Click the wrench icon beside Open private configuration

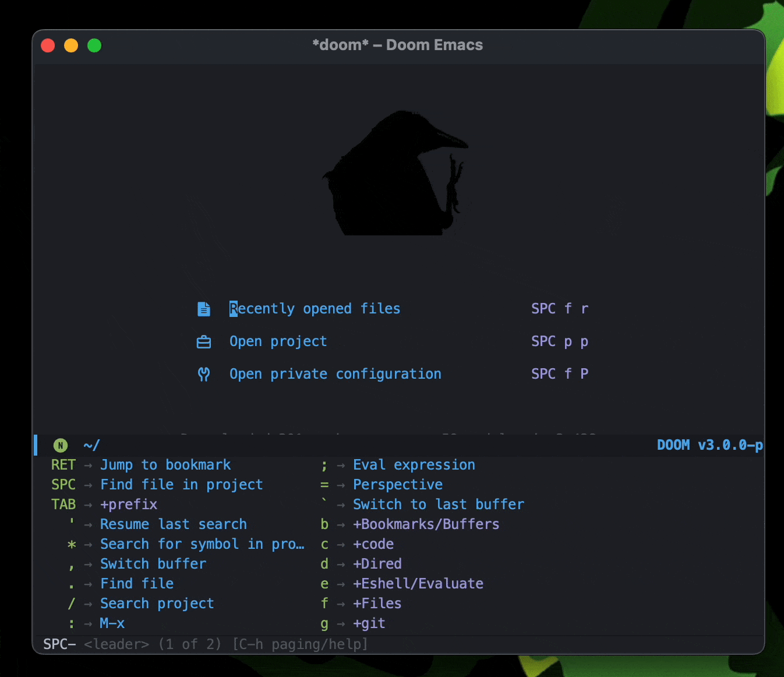(204, 374)
